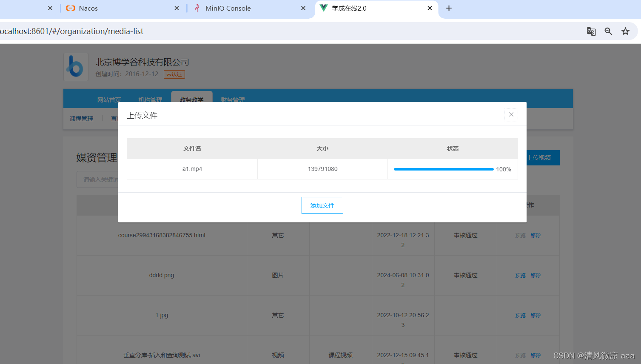
Task: Click the 添加文件 add file button
Action: point(322,205)
